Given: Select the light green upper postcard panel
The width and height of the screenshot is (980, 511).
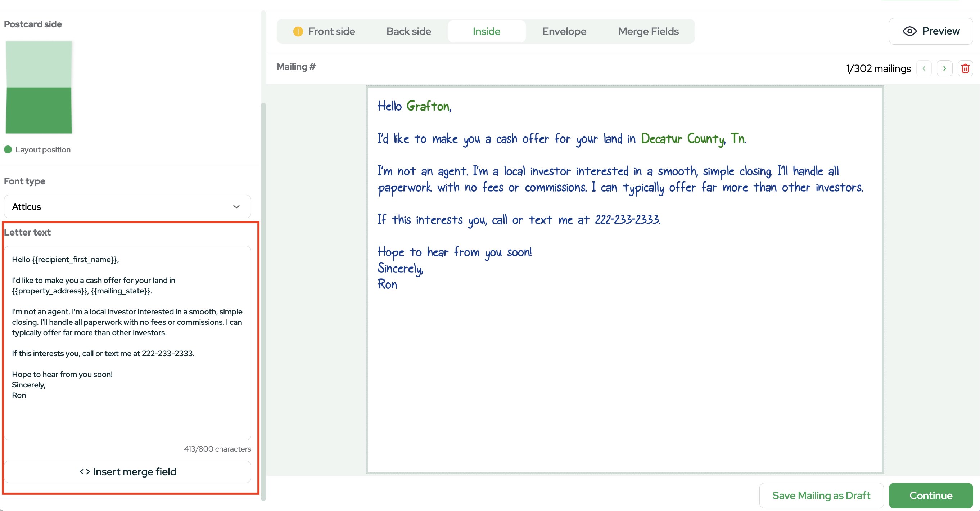Looking at the screenshot, I should click(x=39, y=64).
